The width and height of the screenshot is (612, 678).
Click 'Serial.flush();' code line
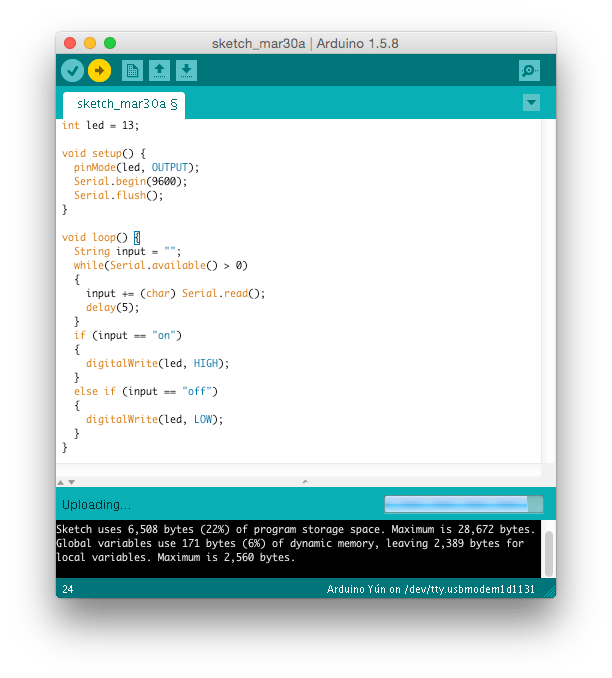pyautogui.click(x=118, y=195)
